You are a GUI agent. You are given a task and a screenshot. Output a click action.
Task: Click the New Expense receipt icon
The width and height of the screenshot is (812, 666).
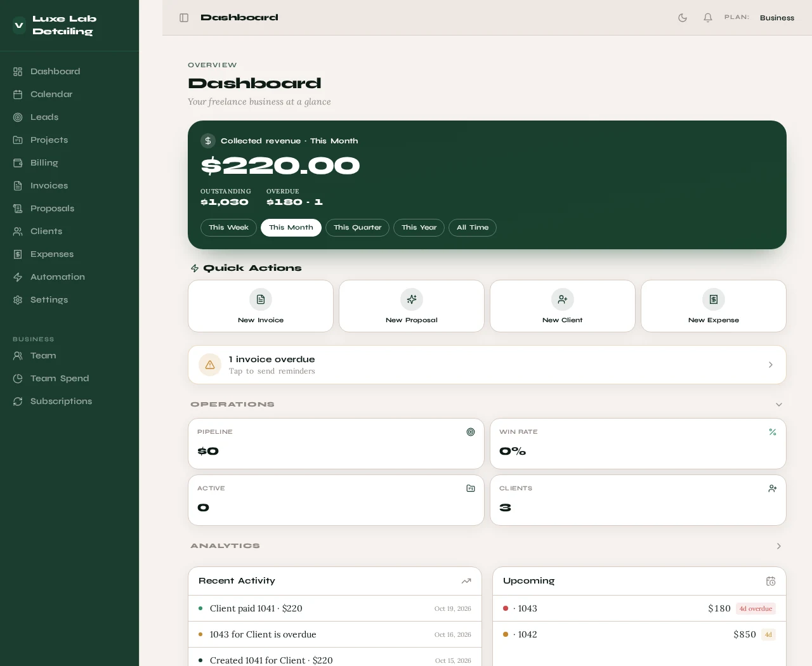click(x=714, y=299)
